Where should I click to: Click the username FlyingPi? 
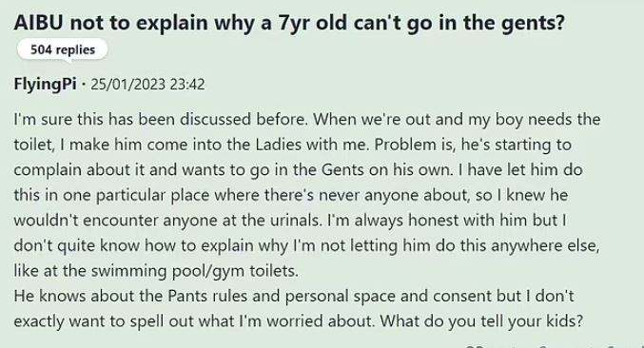click(x=45, y=84)
